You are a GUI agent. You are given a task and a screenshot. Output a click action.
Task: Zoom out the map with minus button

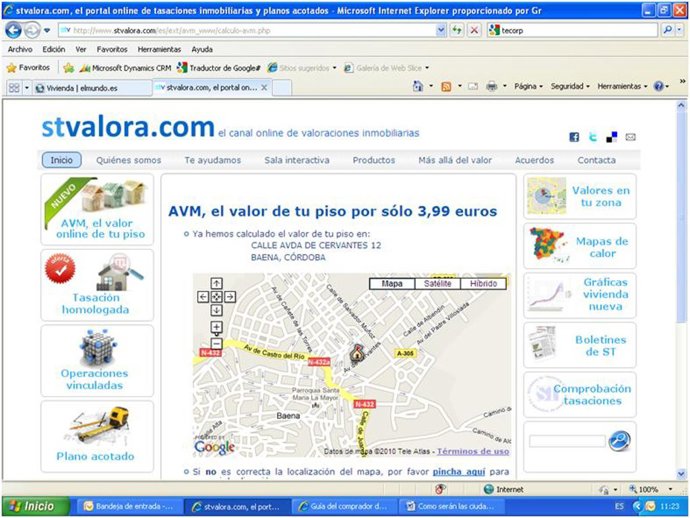pos(216,343)
